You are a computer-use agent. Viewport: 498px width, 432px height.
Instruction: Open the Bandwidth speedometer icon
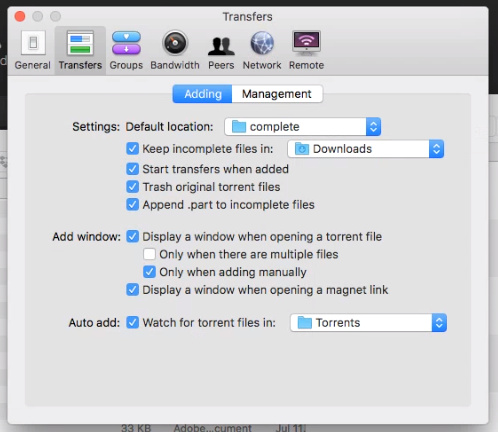175,43
